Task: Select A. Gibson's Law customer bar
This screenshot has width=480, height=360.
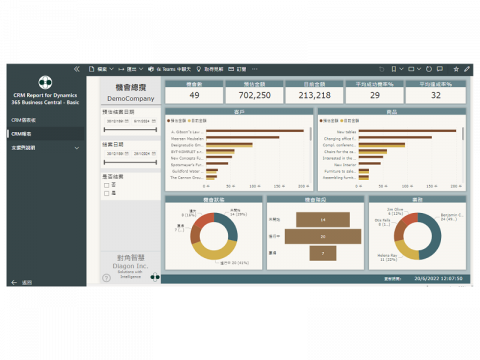Action: click(255, 131)
